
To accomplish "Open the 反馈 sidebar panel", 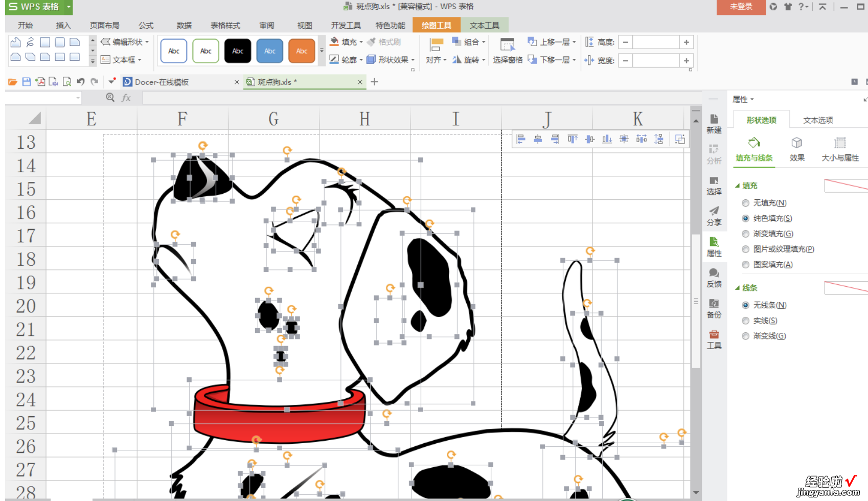I will click(714, 278).
